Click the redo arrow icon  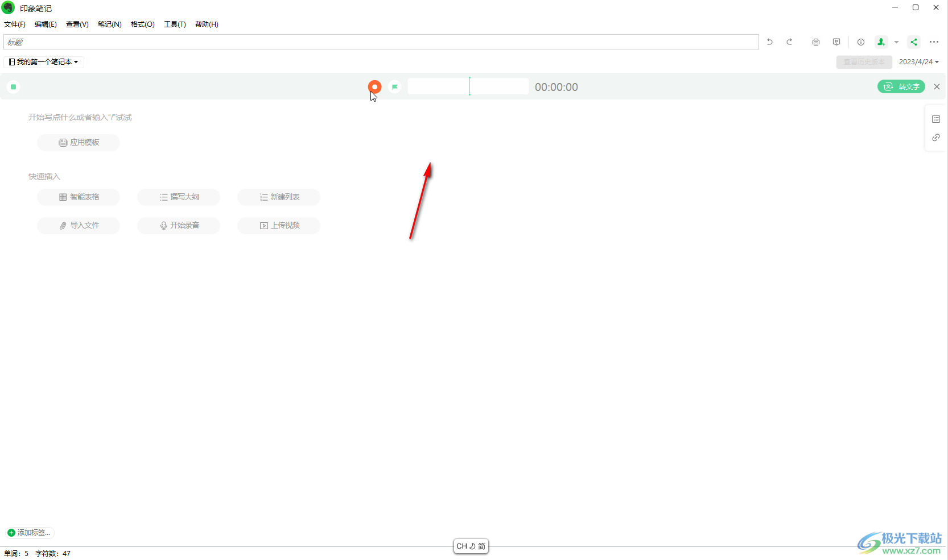[790, 42]
